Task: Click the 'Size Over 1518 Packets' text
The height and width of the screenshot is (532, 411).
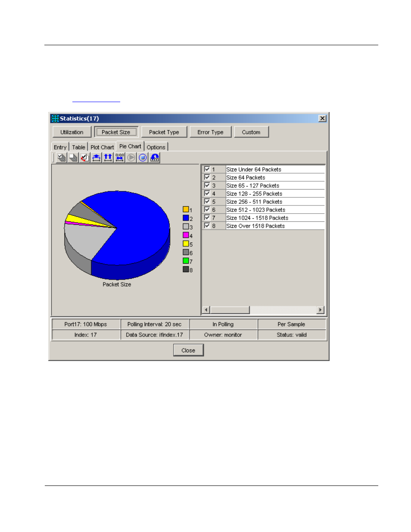Action: [255, 226]
